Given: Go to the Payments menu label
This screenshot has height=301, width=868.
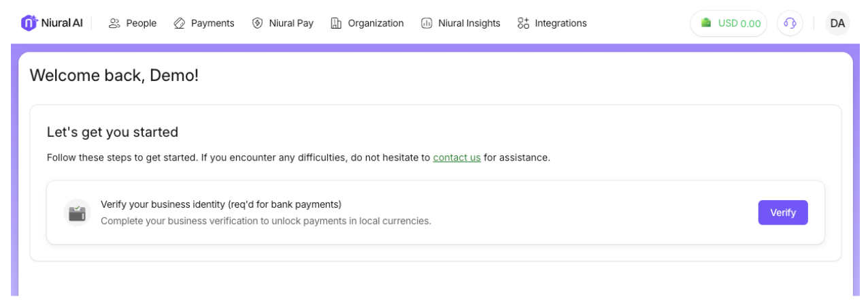Looking at the screenshot, I should point(212,23).
